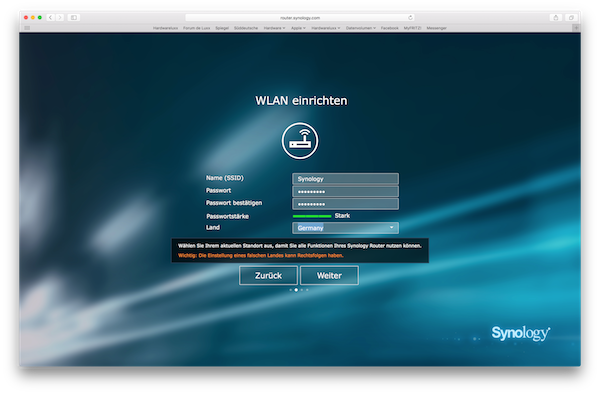This screenshot has height=394, width=600.
Task: Open the Spiegel bookmark
Action: 222,28
